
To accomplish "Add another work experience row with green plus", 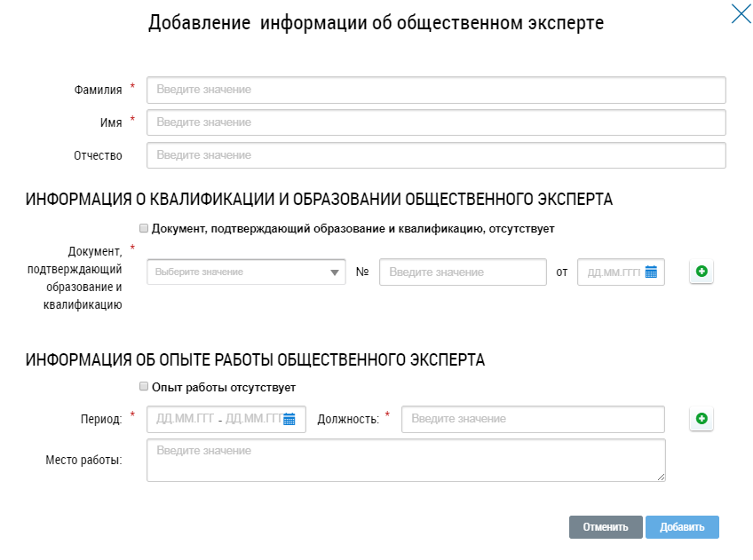I will (x=701, y=419).
